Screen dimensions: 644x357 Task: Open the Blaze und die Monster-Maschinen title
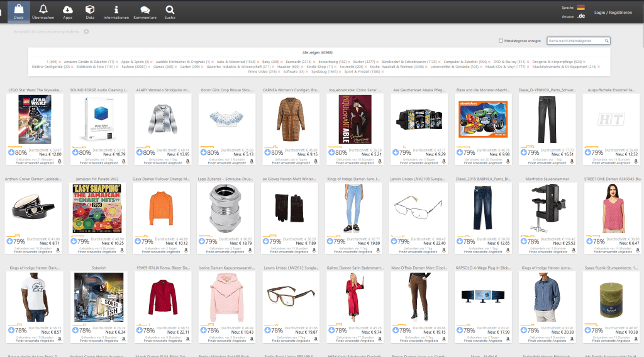(x=483, y=89)
